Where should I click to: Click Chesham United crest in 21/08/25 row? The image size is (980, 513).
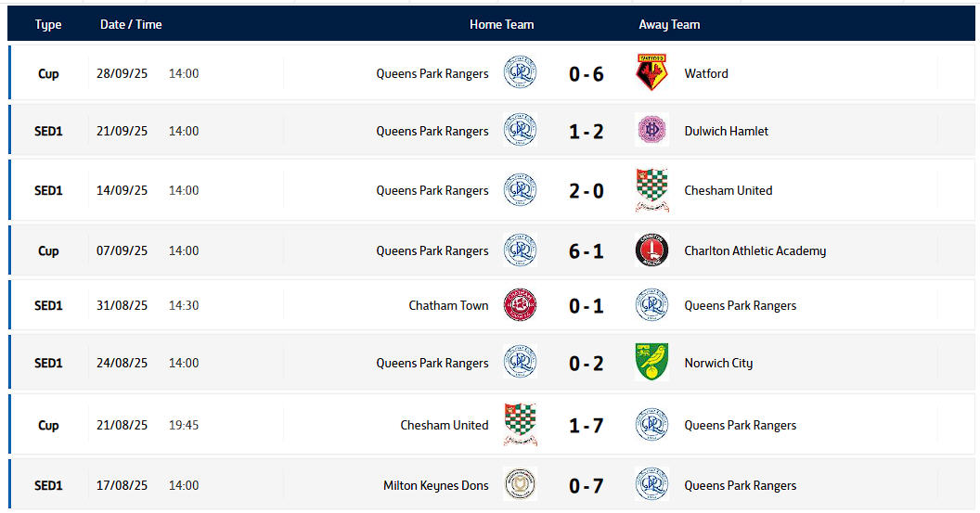point(520,425)
